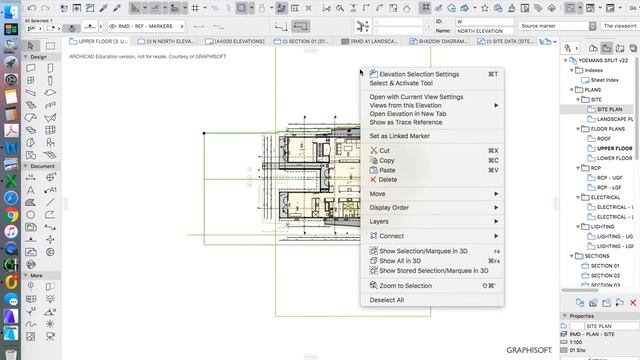Collapse the More toolbox section

pos(26,276)
